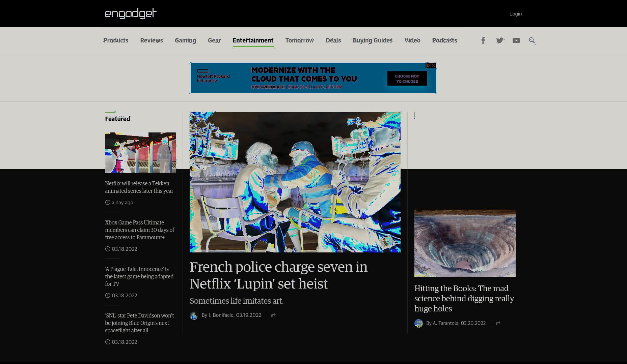Share the Hitting the Books article
This screenshot has height=364, width=627.
point(498,323)
